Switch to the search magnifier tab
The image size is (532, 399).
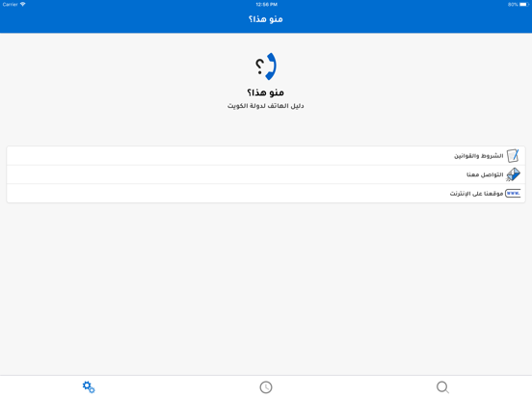coord(442,387)
